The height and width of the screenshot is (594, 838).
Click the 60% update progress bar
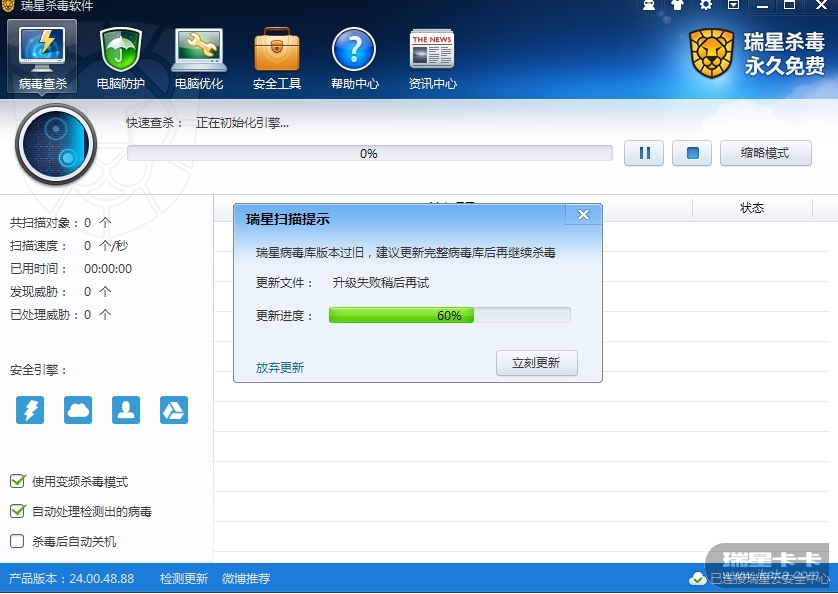(x=449, y=315)
